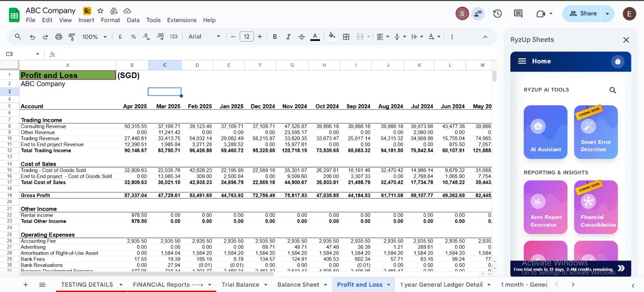Image resolution: width=644 pixels, height=292 pixels.
Task: Open the version history clock icon
Action: [x=497, y=14]
